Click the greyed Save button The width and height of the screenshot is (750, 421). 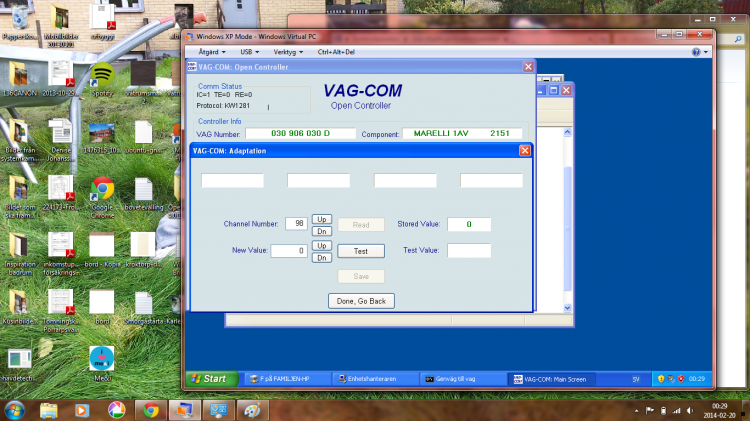click(x=361, y=276)
